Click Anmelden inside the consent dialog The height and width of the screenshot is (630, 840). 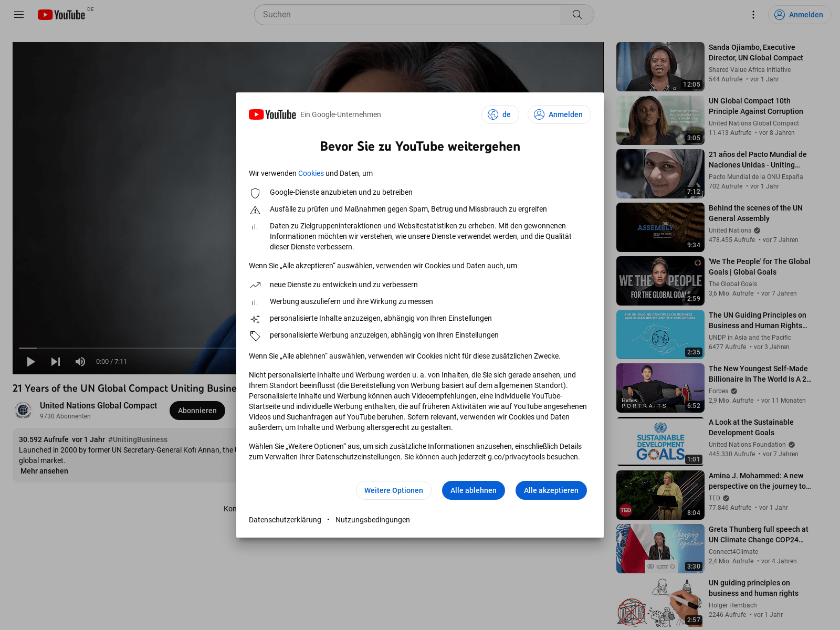tap(559, 114)
